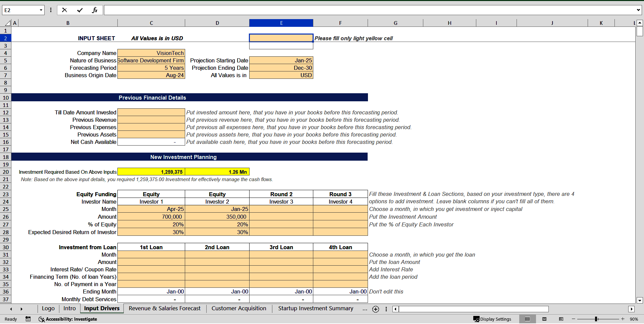Select Previous Financial Details banner
Viewport: 644px width, 324px height.
coord(190,98)
